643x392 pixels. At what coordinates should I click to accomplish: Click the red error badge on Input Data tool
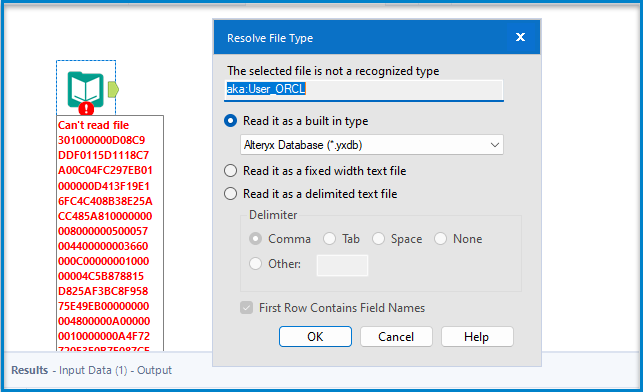[86, 109]
